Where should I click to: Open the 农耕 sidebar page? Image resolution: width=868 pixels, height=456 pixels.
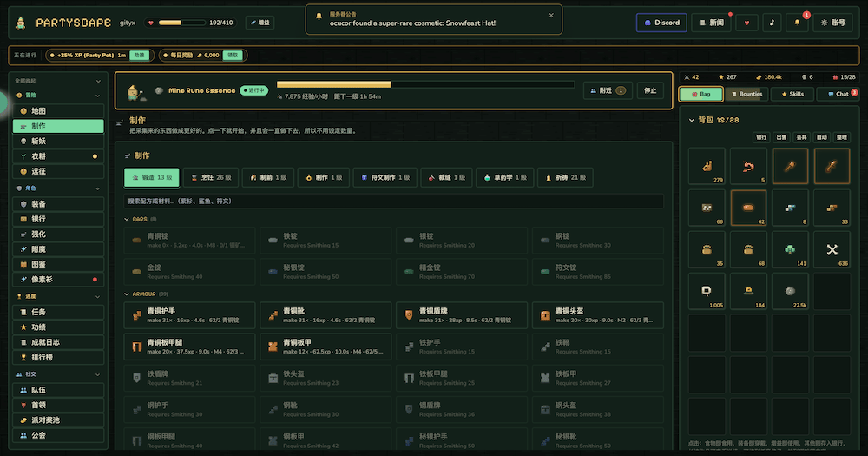[58, 156]
